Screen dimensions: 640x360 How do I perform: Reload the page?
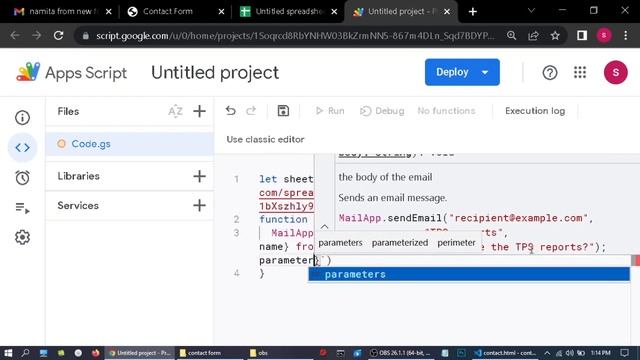58,36
